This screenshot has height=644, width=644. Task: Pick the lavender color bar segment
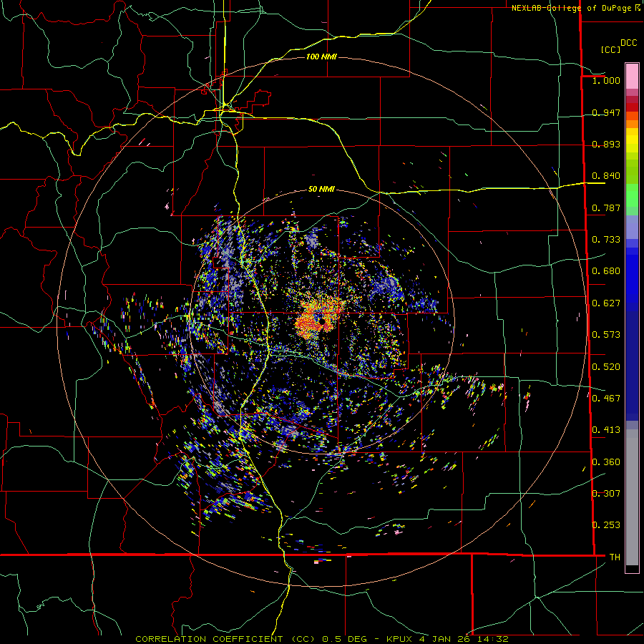tap(632, 227)
